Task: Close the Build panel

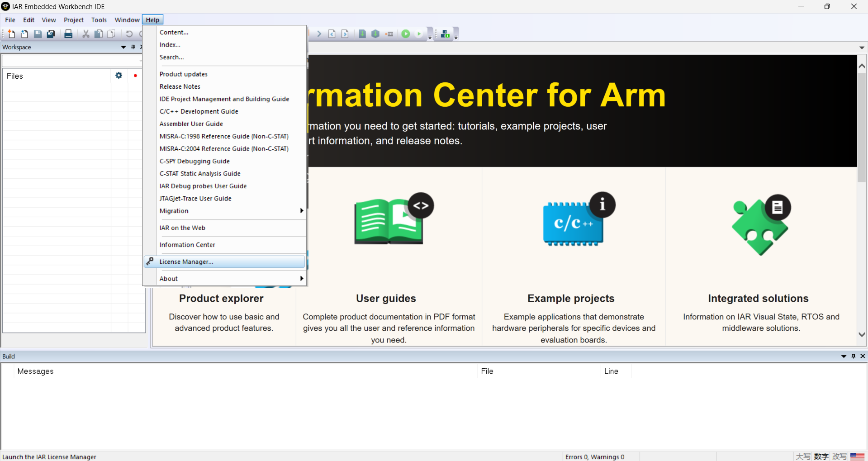Action: point(863,356)
